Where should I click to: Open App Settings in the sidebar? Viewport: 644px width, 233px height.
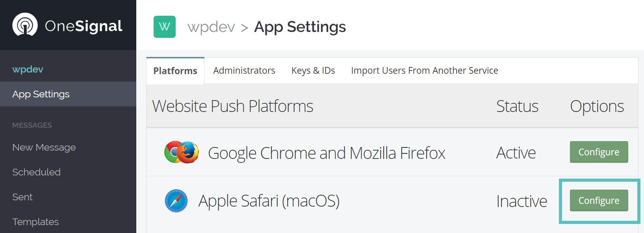coord(41,94)
